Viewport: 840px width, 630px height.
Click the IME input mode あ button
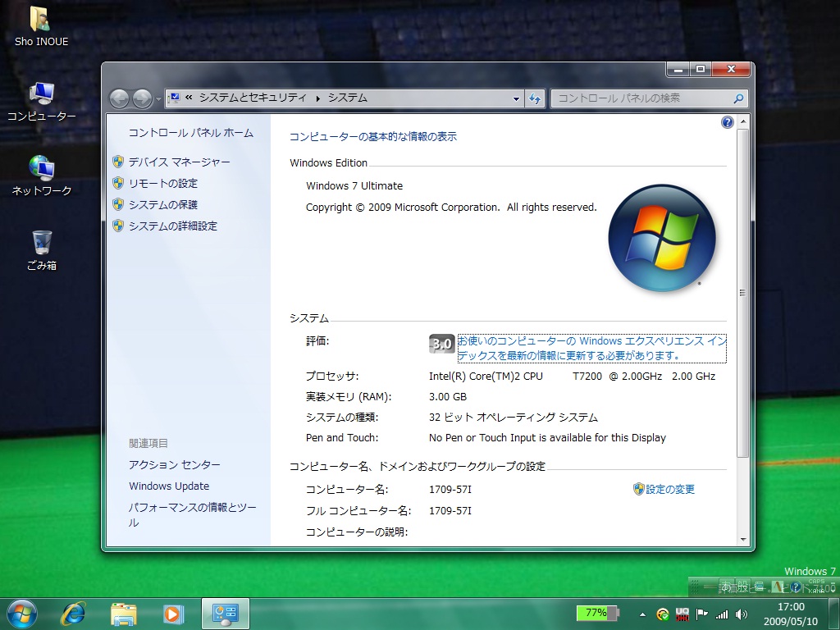point(727,587)
